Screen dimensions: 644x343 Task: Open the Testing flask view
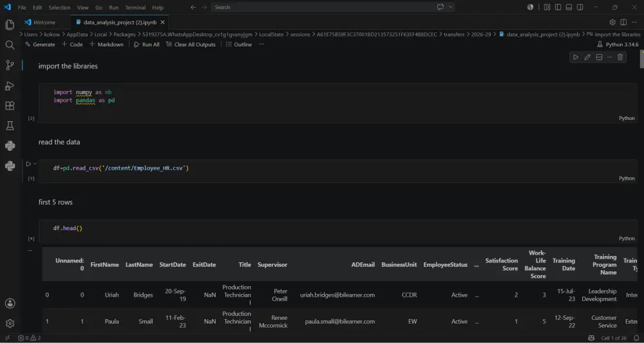[x=10, y=126]
